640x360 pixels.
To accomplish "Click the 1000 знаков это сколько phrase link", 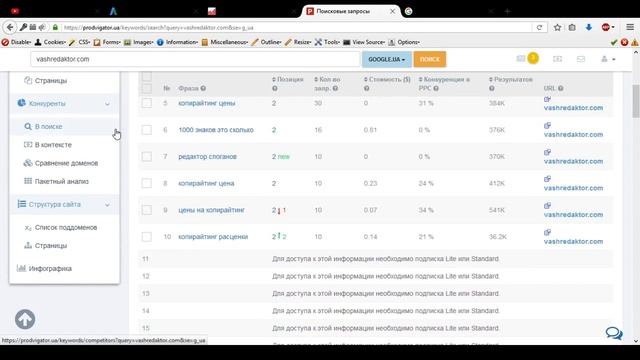I will pos(216,130).
